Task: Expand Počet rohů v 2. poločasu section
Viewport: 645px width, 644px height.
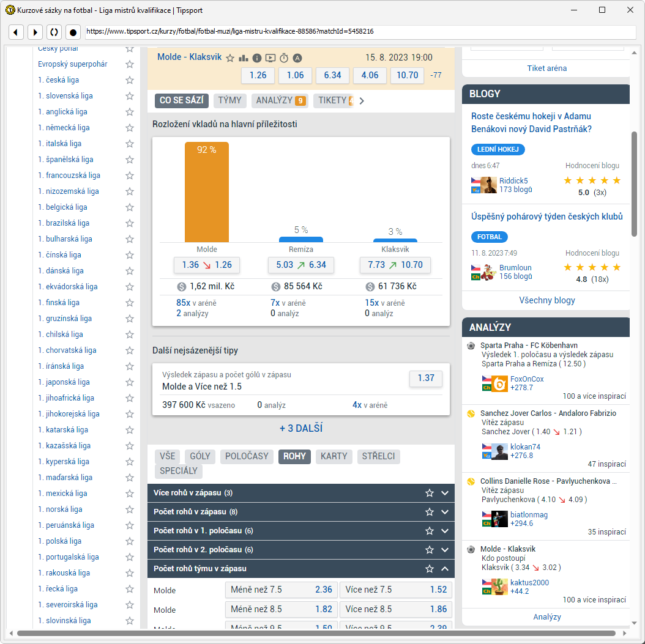Action: (445, 549)
